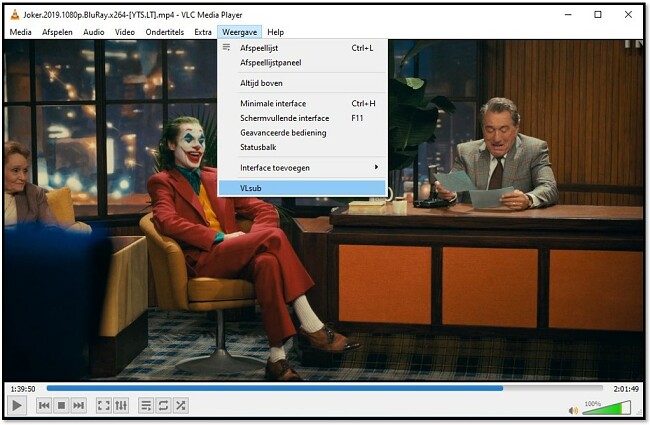This screenshot has width=650, height=425.
Task: Toggle shuffle random playback icon
Action: point(181,405)
